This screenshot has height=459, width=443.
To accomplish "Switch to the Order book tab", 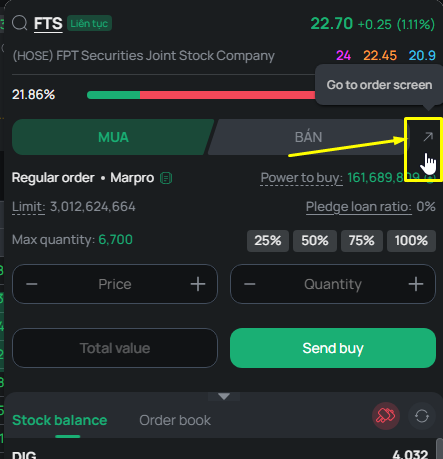I will coord(175,420).
